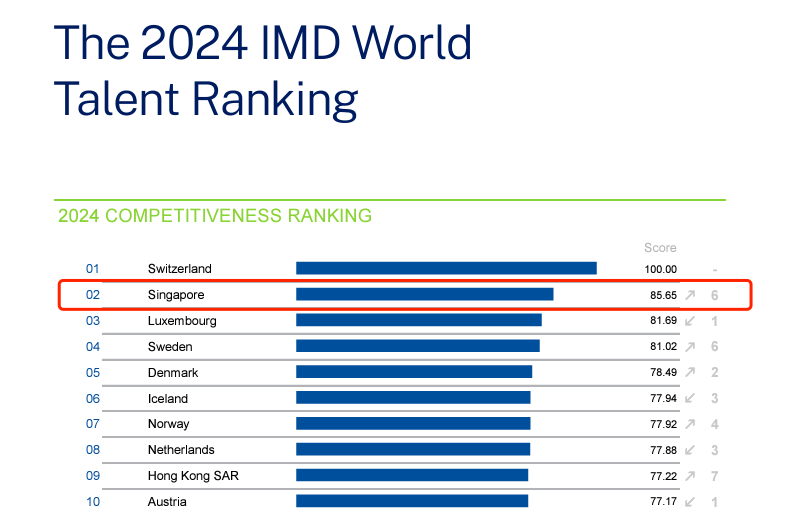Click the up arrow icon in Sweden row
The height and width of the screenshot is (512, 807).
(689, 347)
